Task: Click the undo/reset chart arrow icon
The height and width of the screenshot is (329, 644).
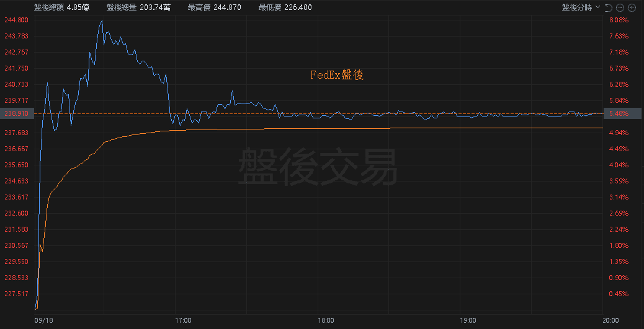Action: 609,7
